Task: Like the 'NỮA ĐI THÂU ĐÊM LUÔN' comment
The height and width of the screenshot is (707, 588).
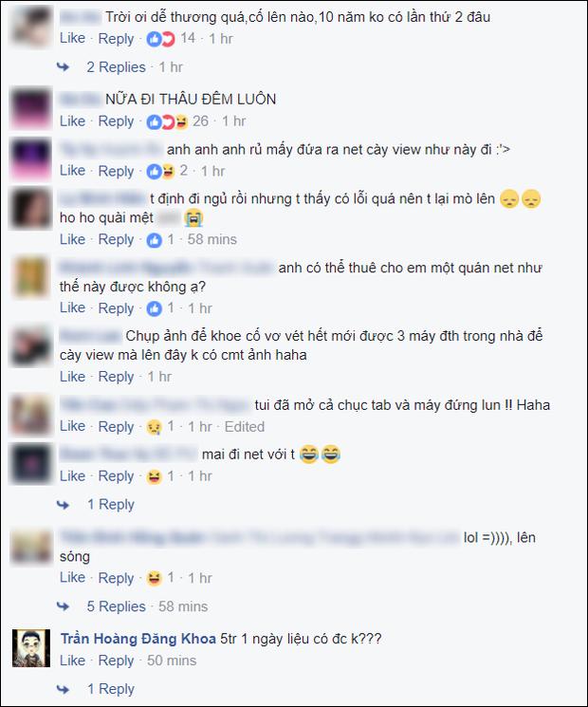Action: click(x=72, y=121)
